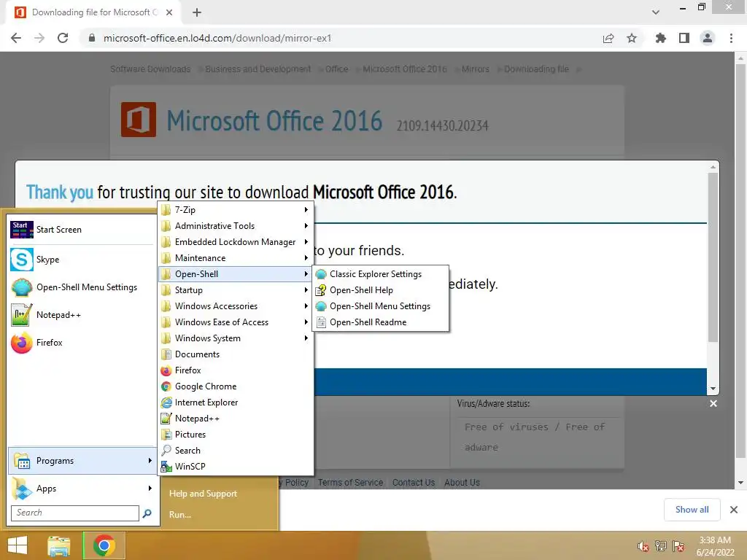
Task: Expand the Startup folder
Action: [x=236, y=290]
